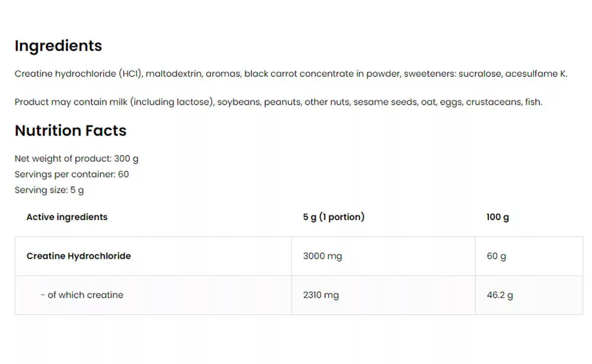Select the of which creatine row
Viewport: 592px width, 364px height.
(x=298, y=295)
